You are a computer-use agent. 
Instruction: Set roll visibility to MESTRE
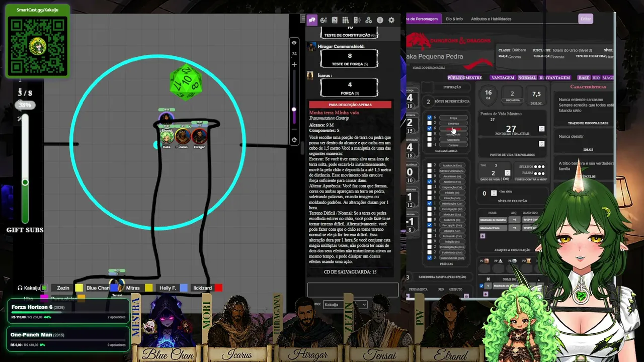[473, 78]
